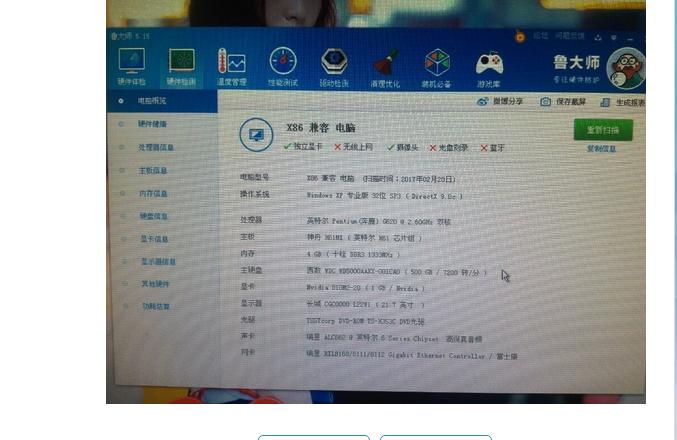Click the 微博分享 label text
The width and height of the screenshot is (677, 440).
coord(508,101)
